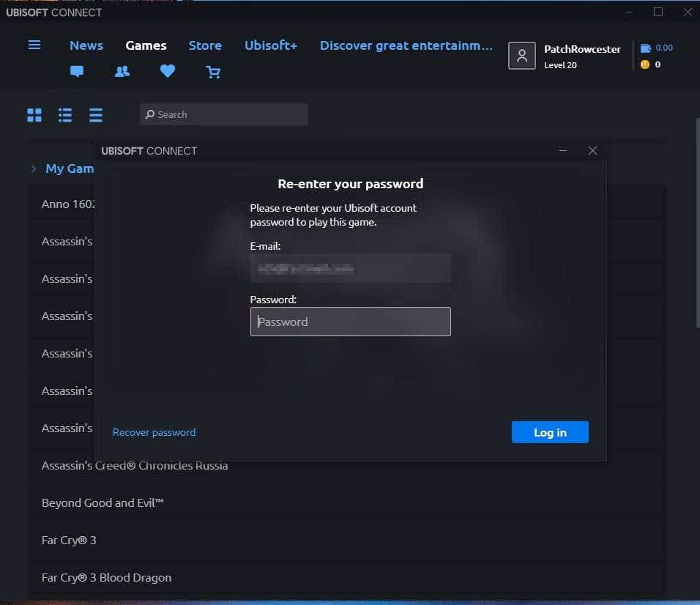Close the main Ubisoft Connect window
The width and height of the screenshot is (700, 605).
pos(688,12)
